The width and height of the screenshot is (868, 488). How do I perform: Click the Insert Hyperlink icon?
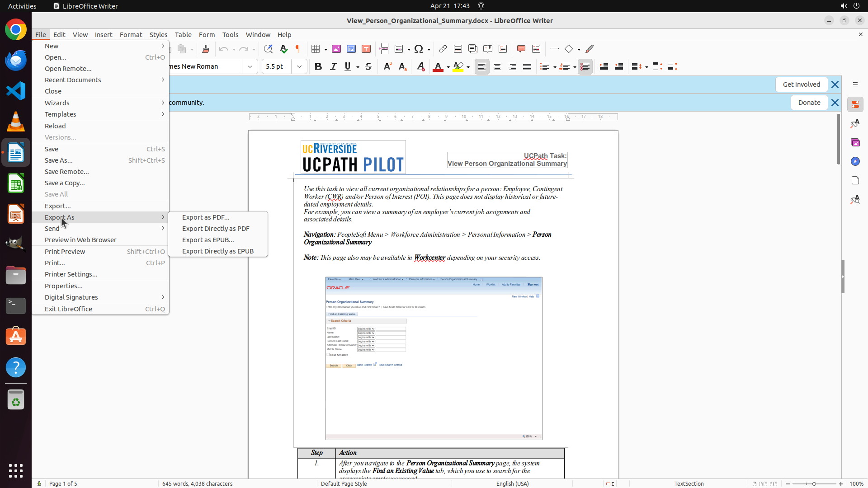(x=443, y=49)
